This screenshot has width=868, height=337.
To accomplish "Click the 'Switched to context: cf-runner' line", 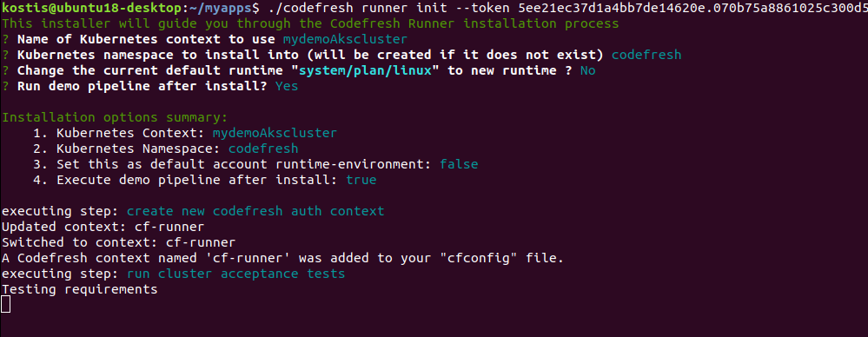I will [x=118, y=242].
